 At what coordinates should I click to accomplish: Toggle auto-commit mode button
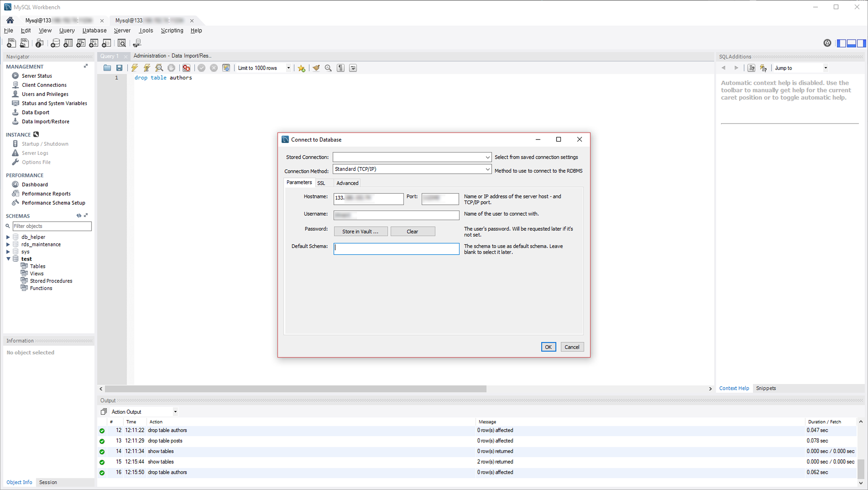point(226,68)
